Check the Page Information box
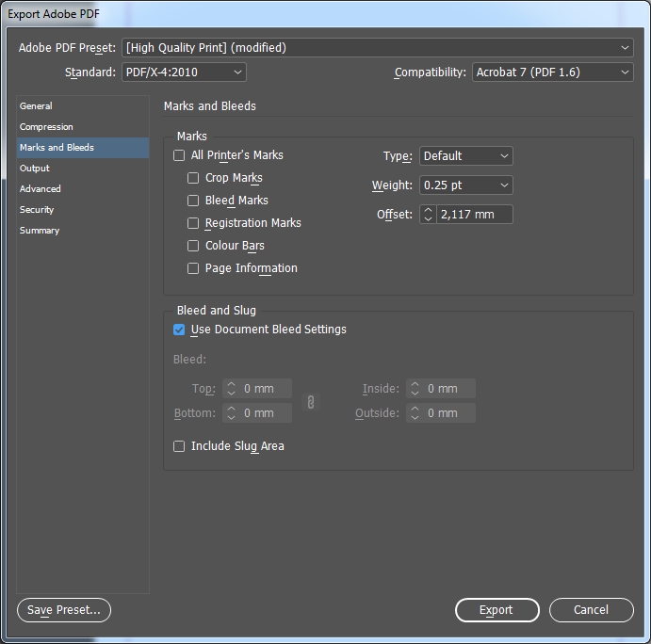This screenshot has width=651, height=644. tap(193, 268)
